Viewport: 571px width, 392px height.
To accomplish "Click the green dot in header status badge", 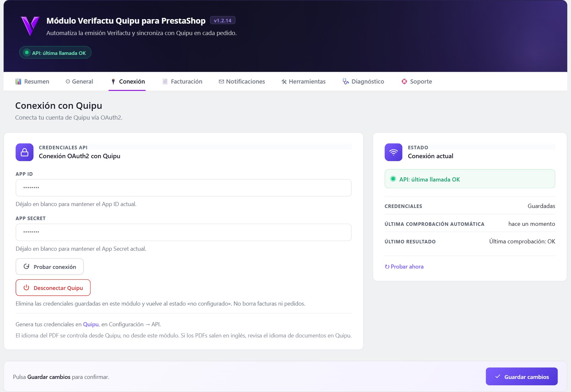I will [27, 53].
